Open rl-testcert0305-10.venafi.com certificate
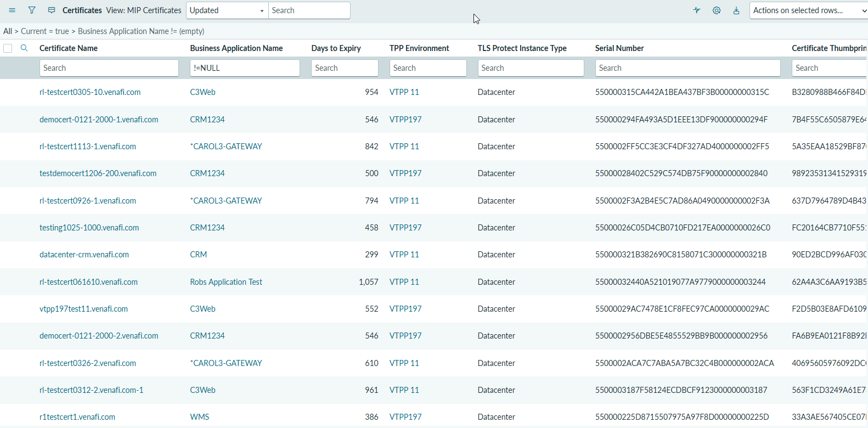This screenshot has height=428, width=868. (x=90, y=92)
